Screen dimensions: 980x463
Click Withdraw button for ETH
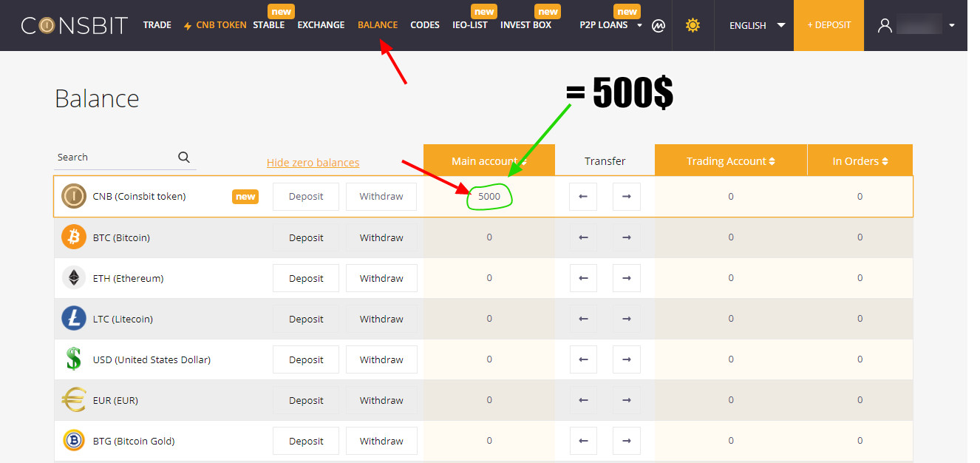pos(381,278)
